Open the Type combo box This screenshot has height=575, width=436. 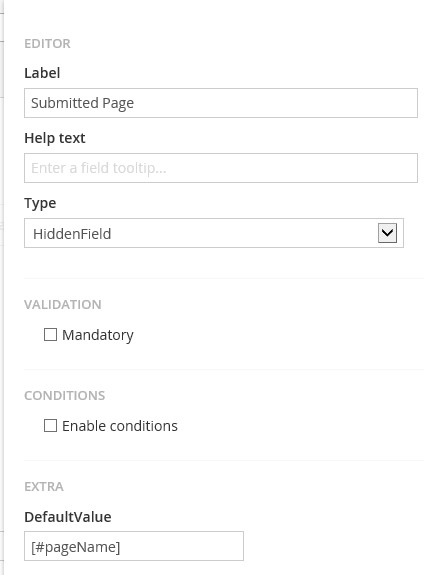click(214, 233)
